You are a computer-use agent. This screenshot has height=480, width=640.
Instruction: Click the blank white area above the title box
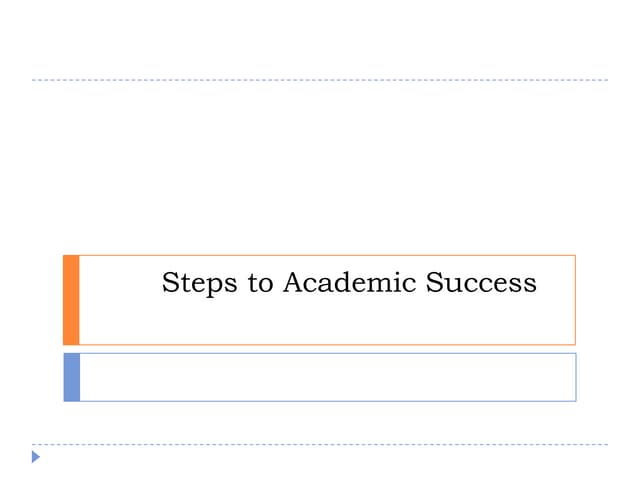(320, 170)
